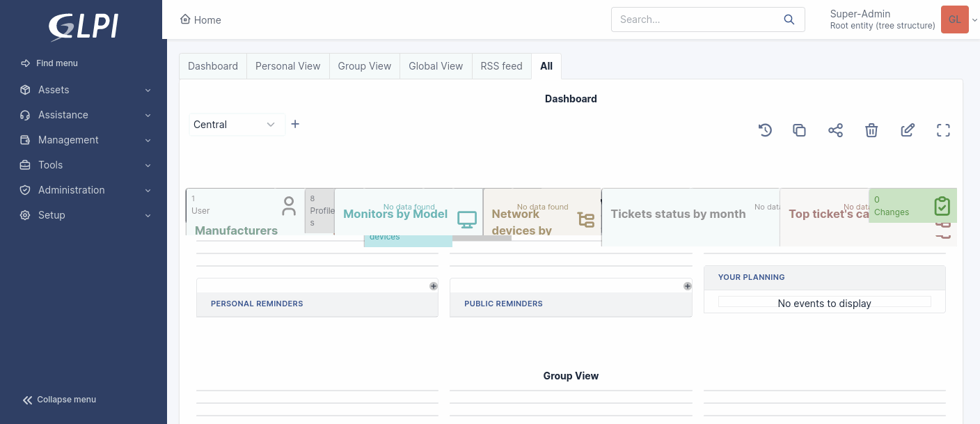Open Find menu in sidebar
The height and width of the screenshot is (424, 980).
(49, 63)
